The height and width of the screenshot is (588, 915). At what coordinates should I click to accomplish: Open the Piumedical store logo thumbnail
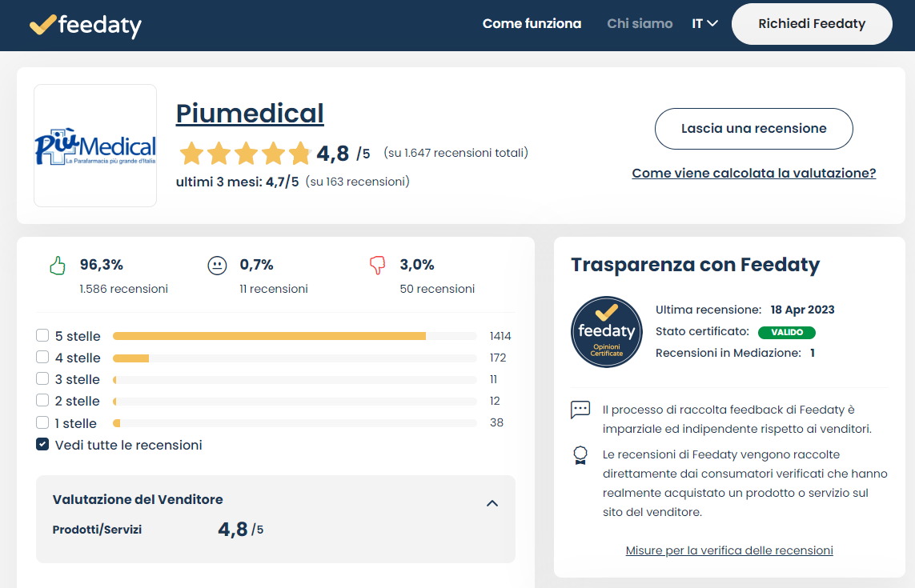tap(95, 146)
